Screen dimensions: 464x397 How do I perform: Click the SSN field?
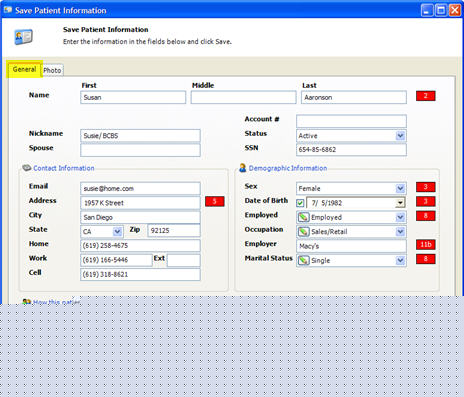351,150
